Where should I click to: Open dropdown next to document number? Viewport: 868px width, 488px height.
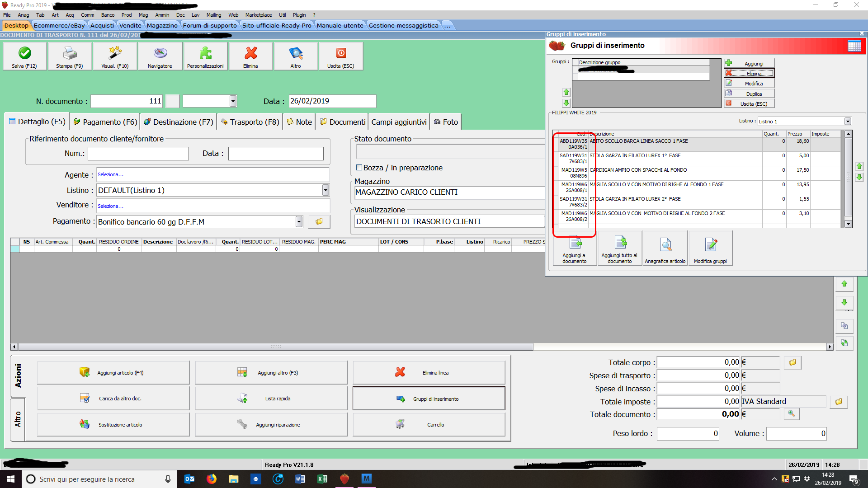pyautogui.click(x=233, y=101)
